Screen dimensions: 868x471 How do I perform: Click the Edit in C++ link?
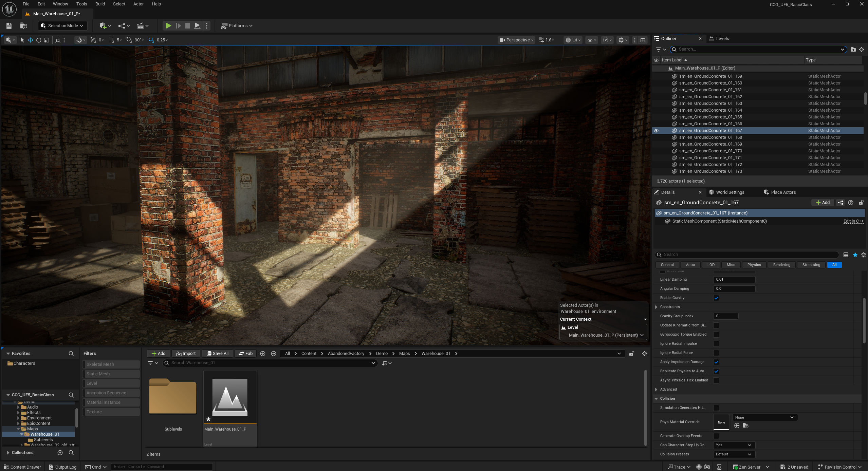(x=853, y=221)
